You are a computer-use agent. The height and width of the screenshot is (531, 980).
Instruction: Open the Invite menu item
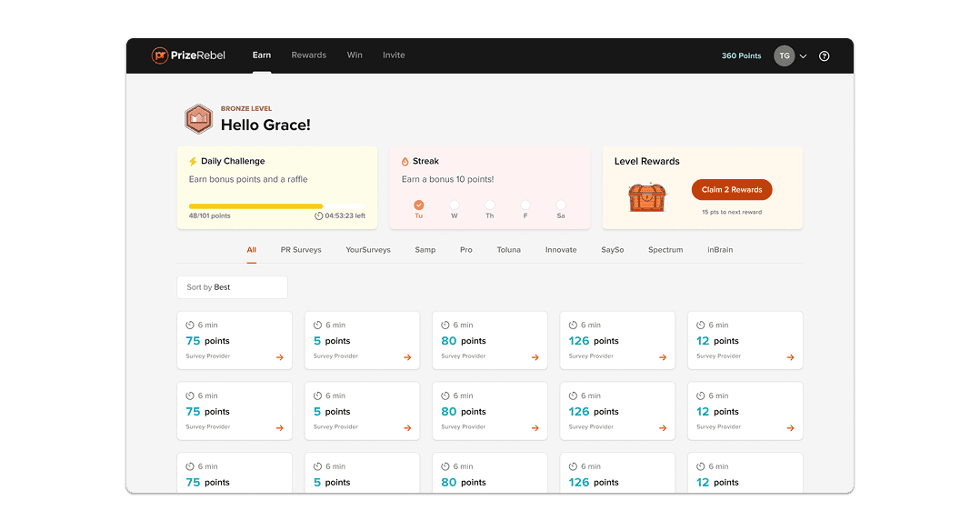click(x=394, y=55)
